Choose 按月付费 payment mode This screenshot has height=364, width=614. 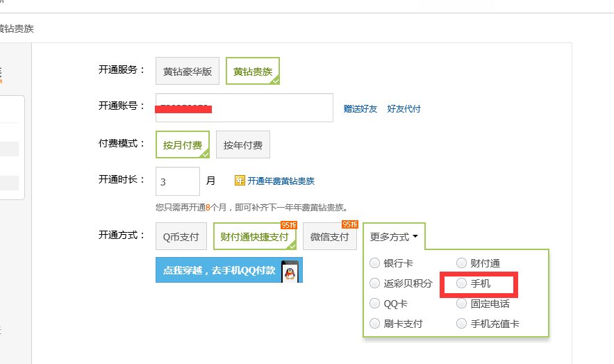click(x=183, y=144)
